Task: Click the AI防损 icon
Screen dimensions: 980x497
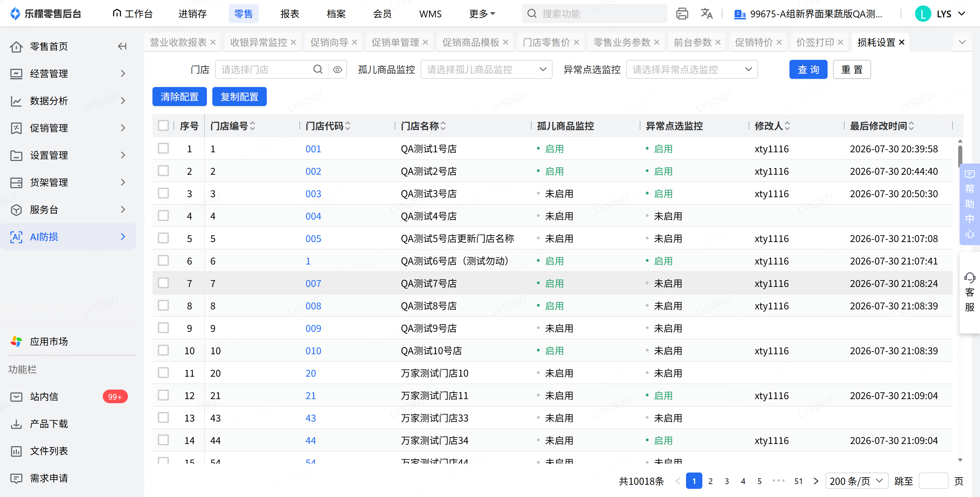Action: pyautogui.click(x=16, y=237)
